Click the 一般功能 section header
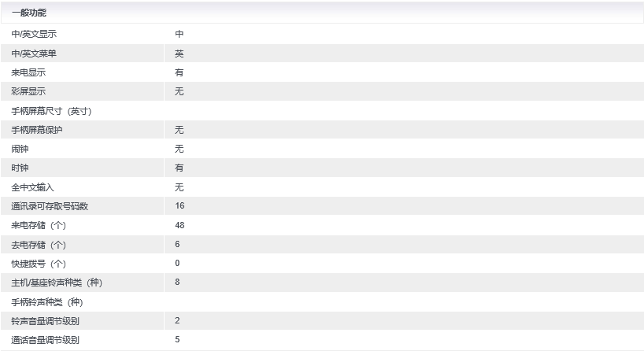This screenshot has height=351, width=644. click(28, 13)
